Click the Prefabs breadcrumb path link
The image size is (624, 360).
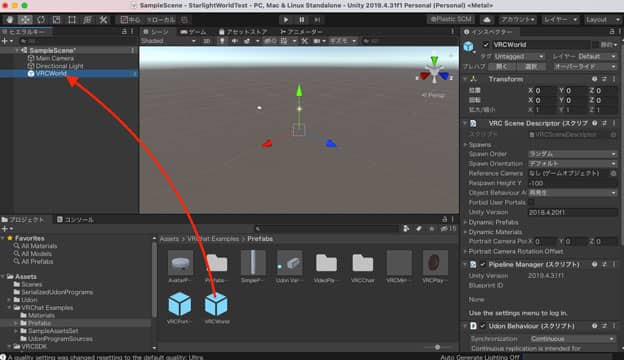click(x=260, y=239)
